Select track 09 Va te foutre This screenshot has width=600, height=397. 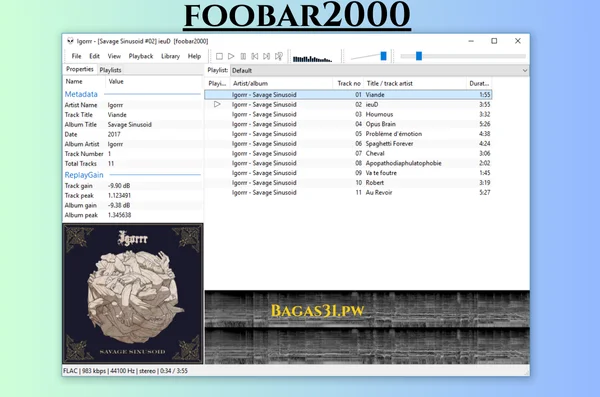coord(348,173)
